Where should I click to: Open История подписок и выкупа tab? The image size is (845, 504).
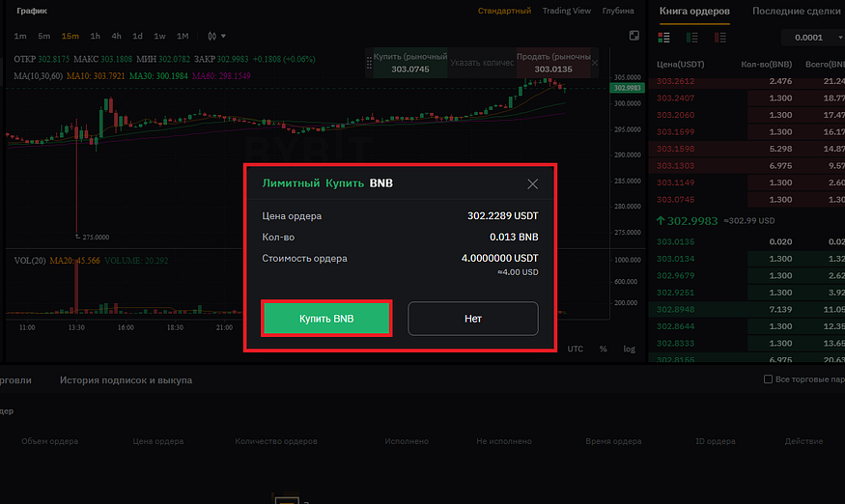pyautogui.click(x=127, y=380)
